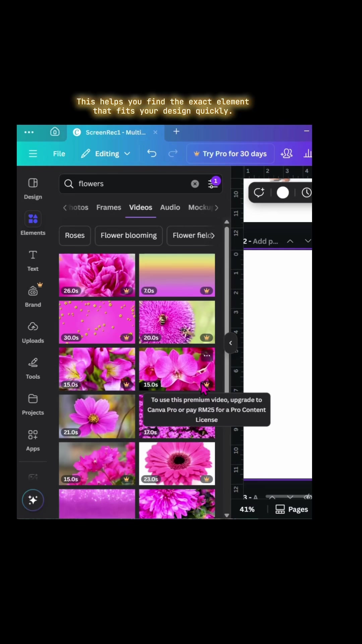Select the 7.0s gradient video
This screenshot has height=644, width=362.
tap(177, 275)
